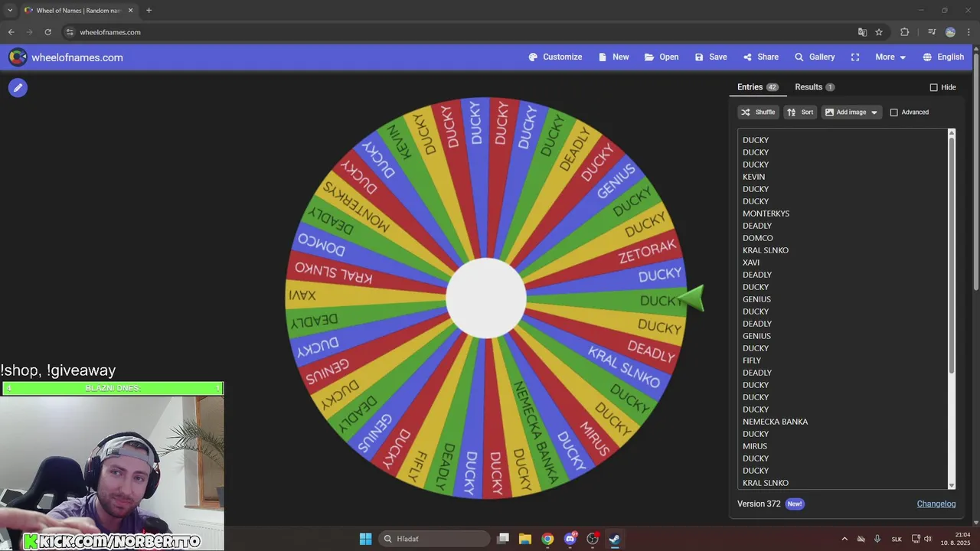
Task: Click the MIRUS entry in the list
Action: (754, 446)
